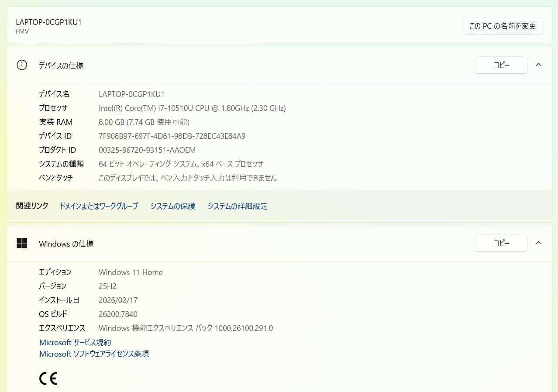Copy Windows specifications with コピー button
The image size is (558, 392).
click(x=501, y=243)
